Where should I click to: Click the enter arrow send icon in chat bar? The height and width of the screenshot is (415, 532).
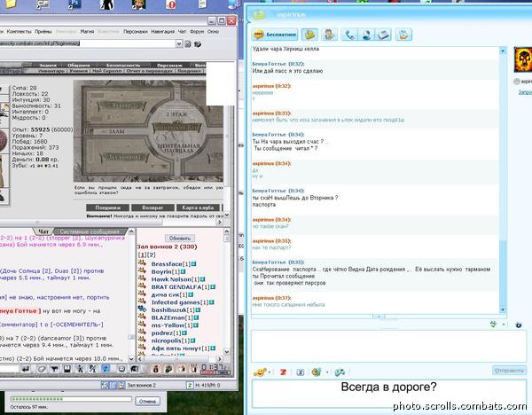[26, 369]
